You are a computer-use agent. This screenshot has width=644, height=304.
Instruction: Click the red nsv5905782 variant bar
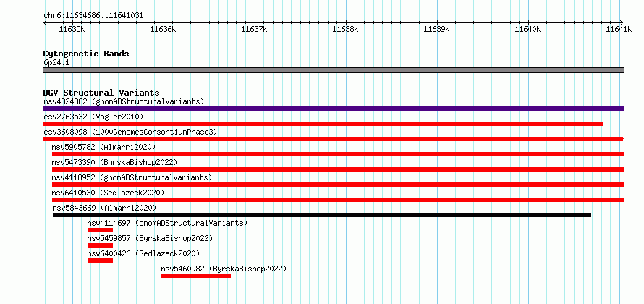tap(338, 154)
